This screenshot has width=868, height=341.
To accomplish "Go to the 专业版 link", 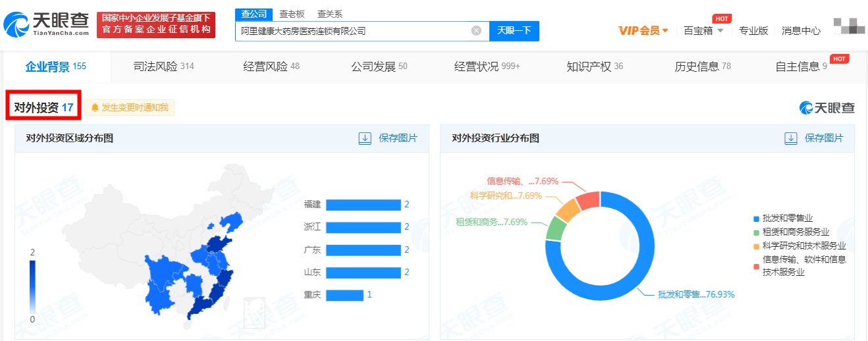I will tap(753, 30).
